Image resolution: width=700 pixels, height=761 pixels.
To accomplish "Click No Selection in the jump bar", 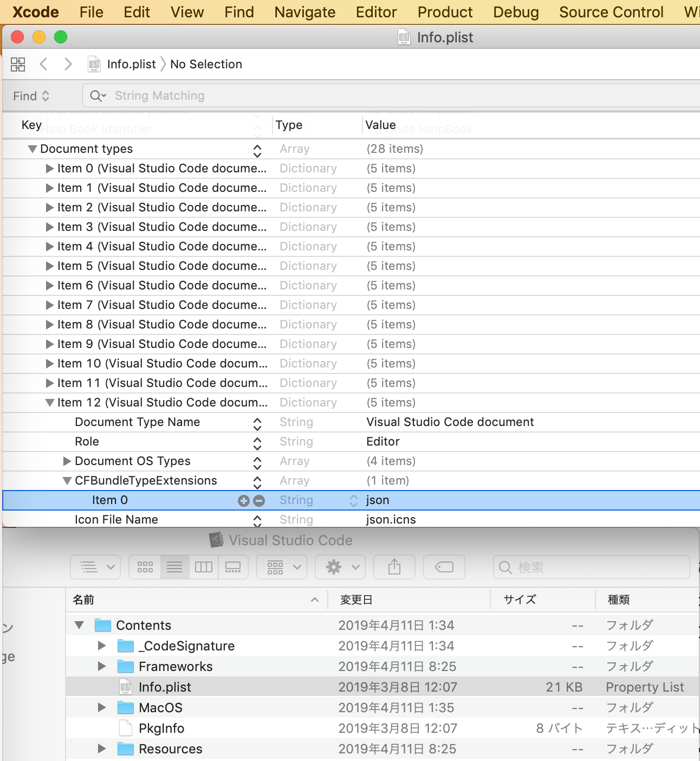I will click(x=206, y=65).
